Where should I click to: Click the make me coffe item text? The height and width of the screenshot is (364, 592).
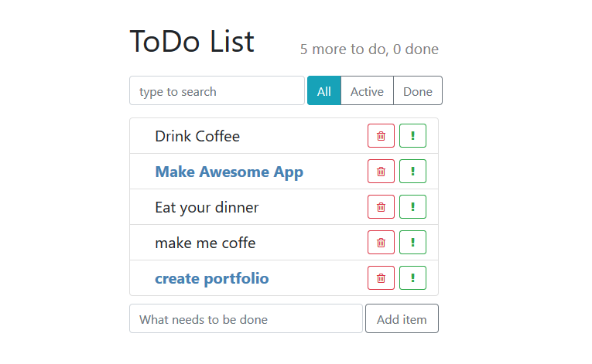[x=205, y=243]
